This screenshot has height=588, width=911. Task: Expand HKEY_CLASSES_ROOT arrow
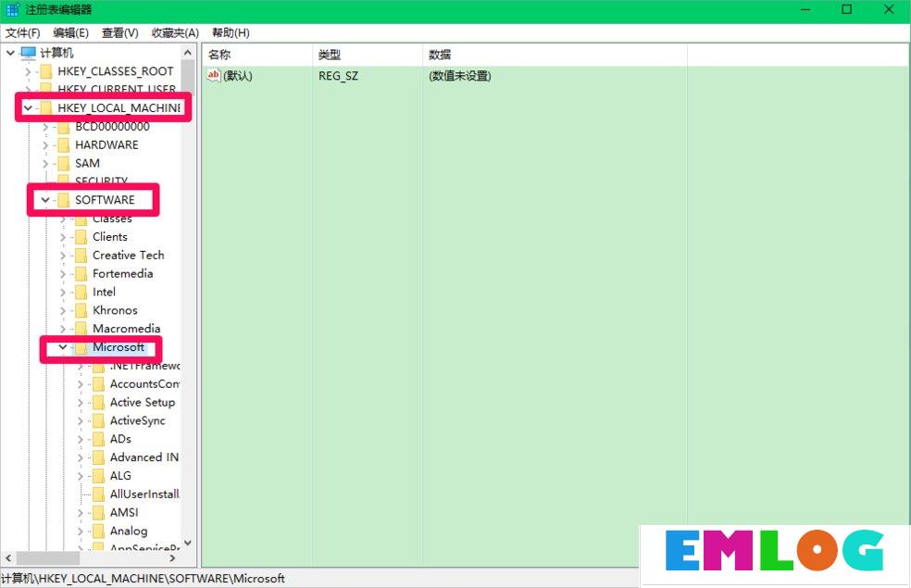pos(28,71)
